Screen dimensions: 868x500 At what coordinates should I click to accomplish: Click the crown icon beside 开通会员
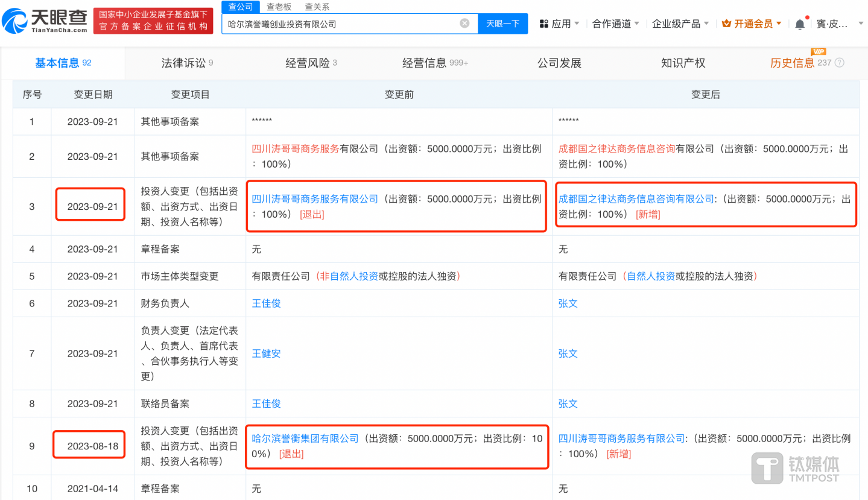[x=726, y=22]
